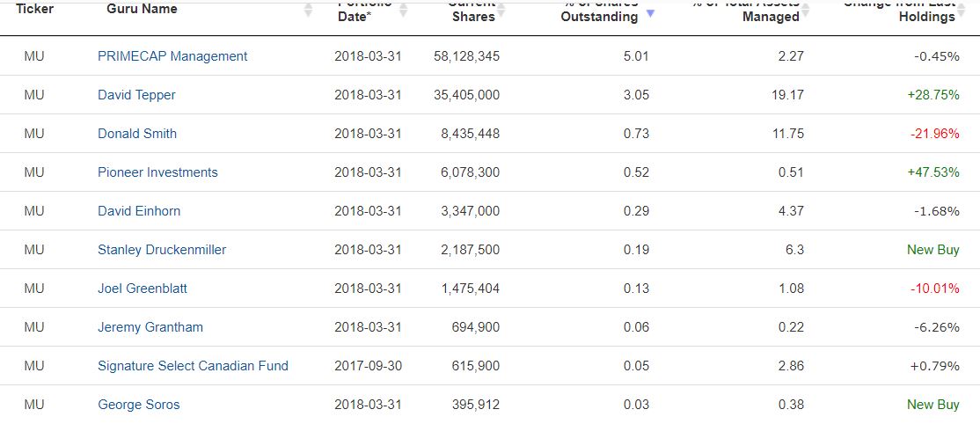
Task: Open Signature Select Canadian Fund link
Action: [x=194, y=366]
